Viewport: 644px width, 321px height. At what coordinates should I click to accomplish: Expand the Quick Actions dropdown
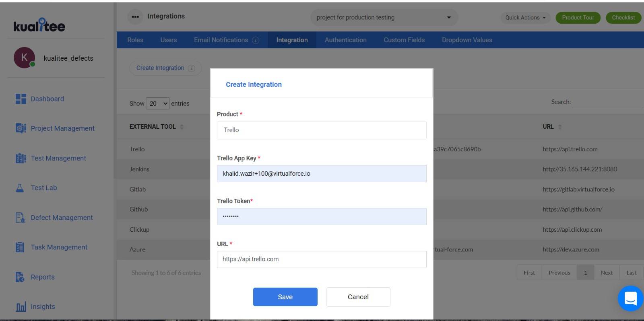pos(525,18)
